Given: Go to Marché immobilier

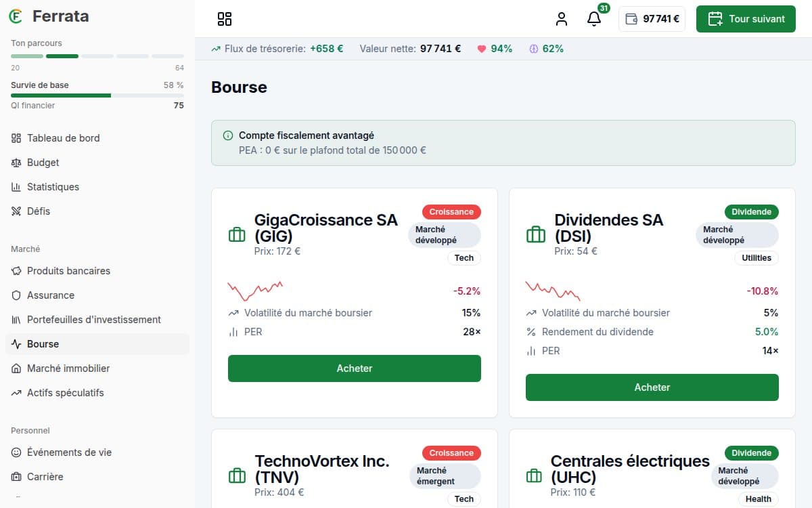Looking at the screenshot, I should (97, 368).
